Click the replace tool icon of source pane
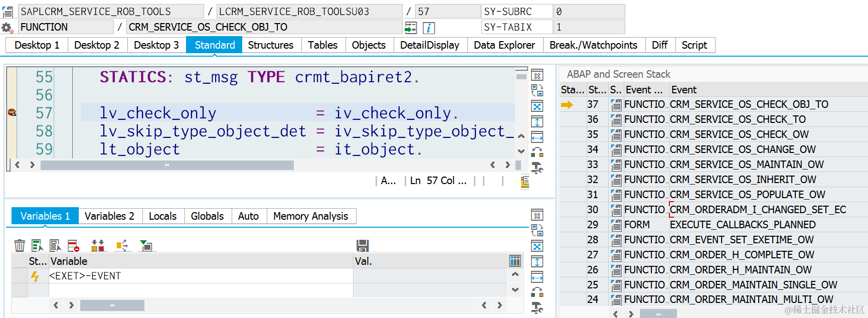The image size is (868, 318). point(537,90)
